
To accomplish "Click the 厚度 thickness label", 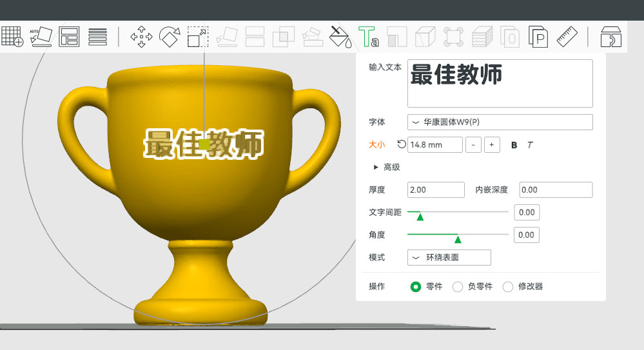I will (376, 190).
